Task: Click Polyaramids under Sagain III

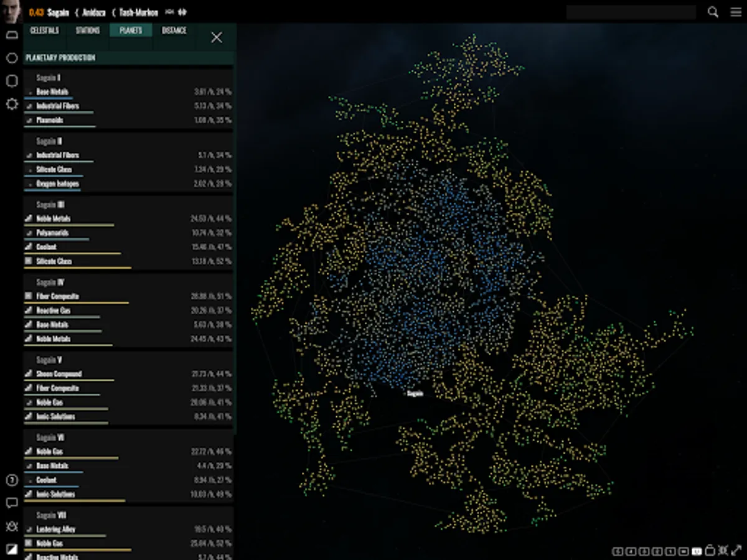Action: (x=52, y=233)
